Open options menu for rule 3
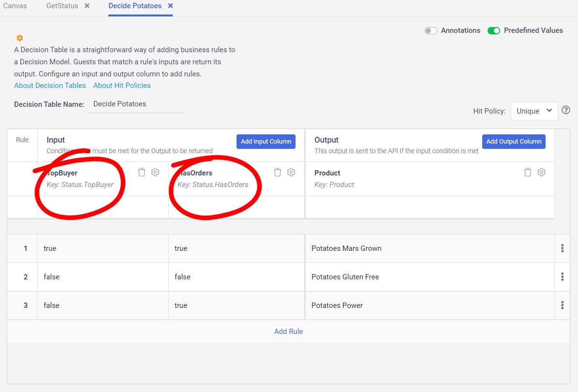 point(562,305)
